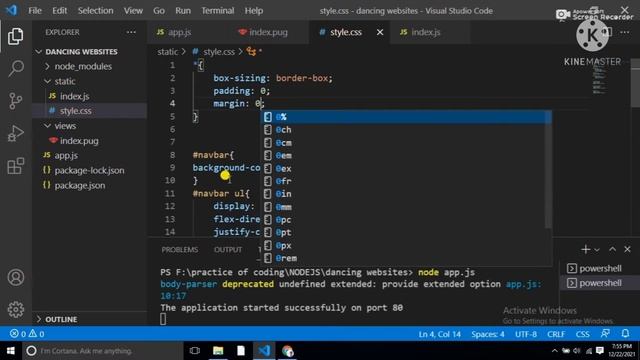Viewport: 640px width, 360px height.
Task: Change indentation via Spaces: 4
Action: pos(488,334)
